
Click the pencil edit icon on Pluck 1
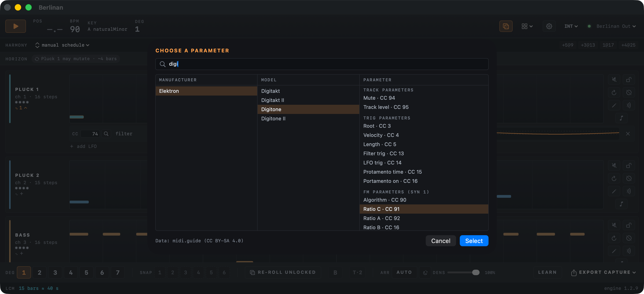click(x=614, y=105)
